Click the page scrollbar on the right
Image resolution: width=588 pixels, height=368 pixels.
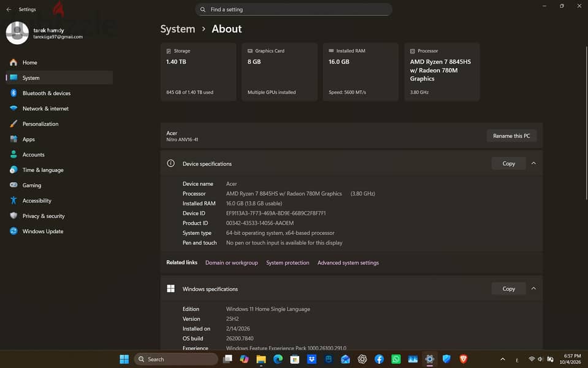click(x=586, y=124)
